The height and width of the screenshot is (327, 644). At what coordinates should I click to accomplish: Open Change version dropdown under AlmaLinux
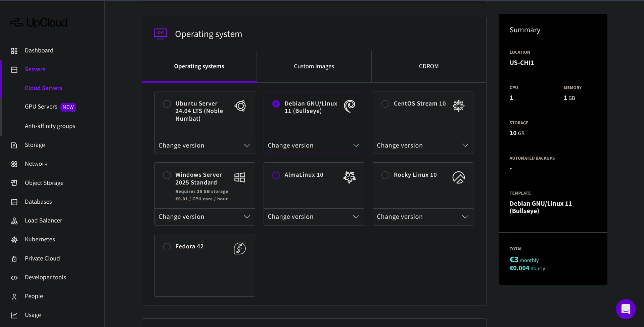coord(314,217)
